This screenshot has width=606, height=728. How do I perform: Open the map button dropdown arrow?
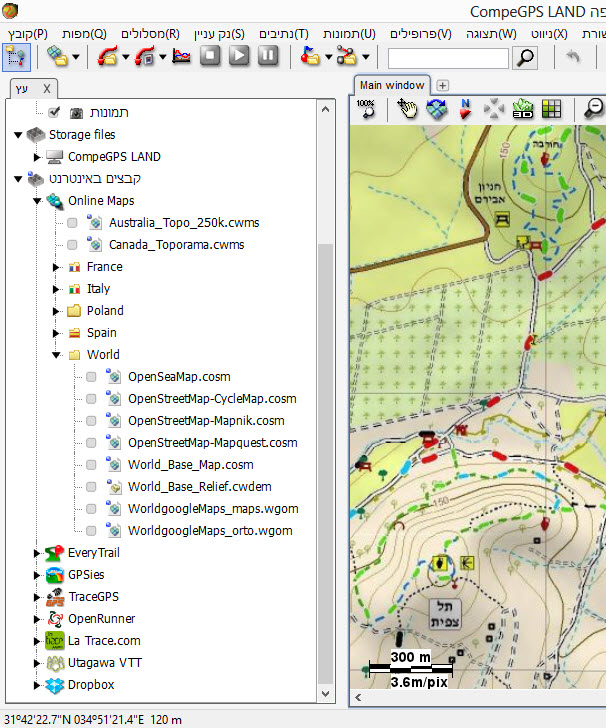pyautogui.click(x=76, y=57)
